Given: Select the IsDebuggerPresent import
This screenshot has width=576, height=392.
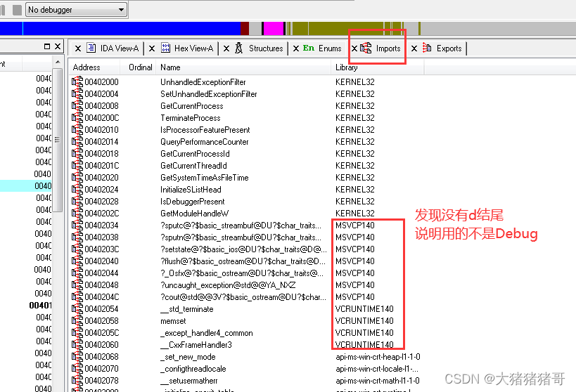Looking at the screenshot, I should coord(192,202).
